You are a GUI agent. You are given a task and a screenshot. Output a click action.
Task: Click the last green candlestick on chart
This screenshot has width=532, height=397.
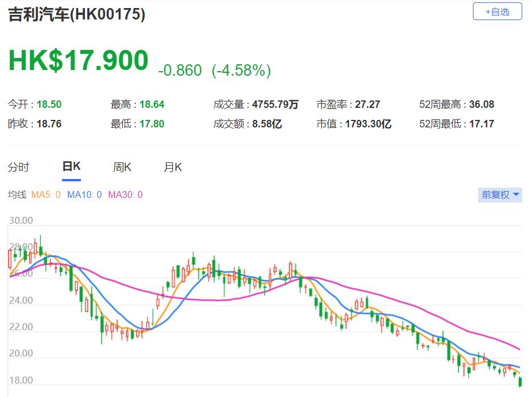tap(520, 382)
